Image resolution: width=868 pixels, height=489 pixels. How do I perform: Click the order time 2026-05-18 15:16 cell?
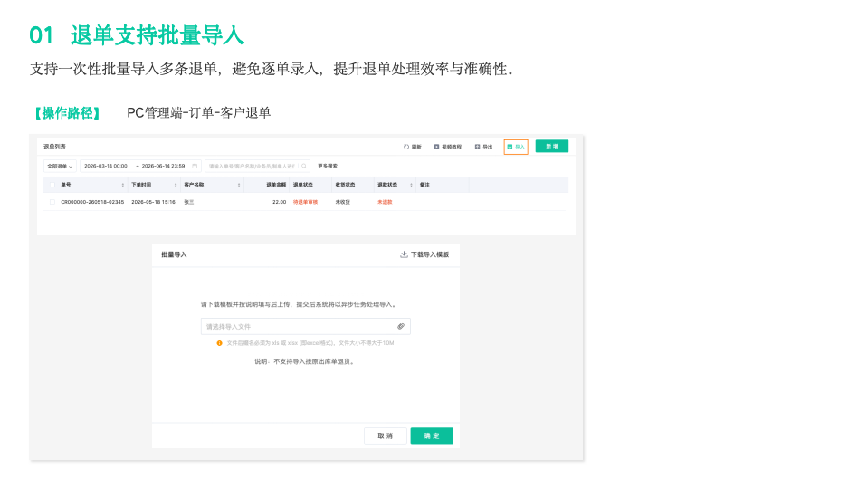click(153, 202)
